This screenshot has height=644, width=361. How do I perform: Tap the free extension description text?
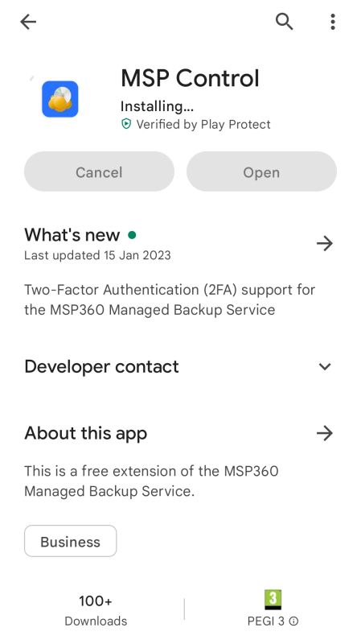pyautogui.click(x=151, y=481)
